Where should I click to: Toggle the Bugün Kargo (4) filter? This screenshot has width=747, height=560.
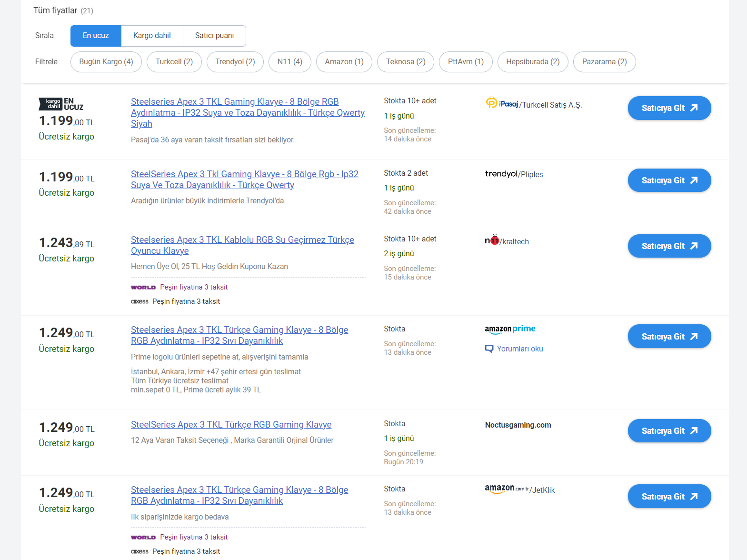click(106, 62)
